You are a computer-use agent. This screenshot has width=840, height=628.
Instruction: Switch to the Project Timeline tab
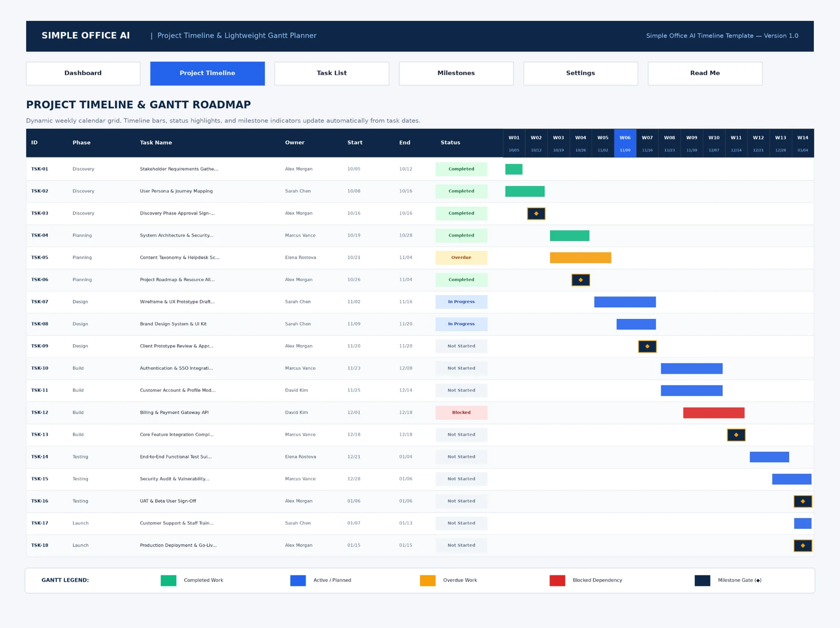click(x=207, y=73)
